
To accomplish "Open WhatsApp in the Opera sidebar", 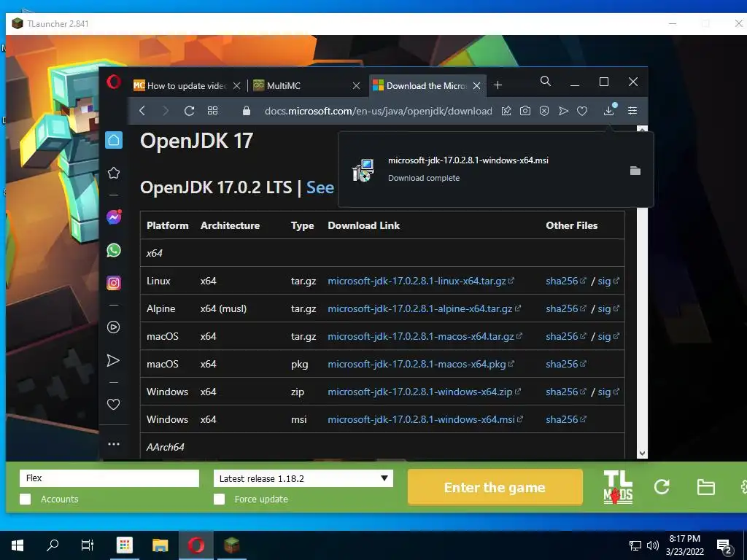I will coord(113,250).
